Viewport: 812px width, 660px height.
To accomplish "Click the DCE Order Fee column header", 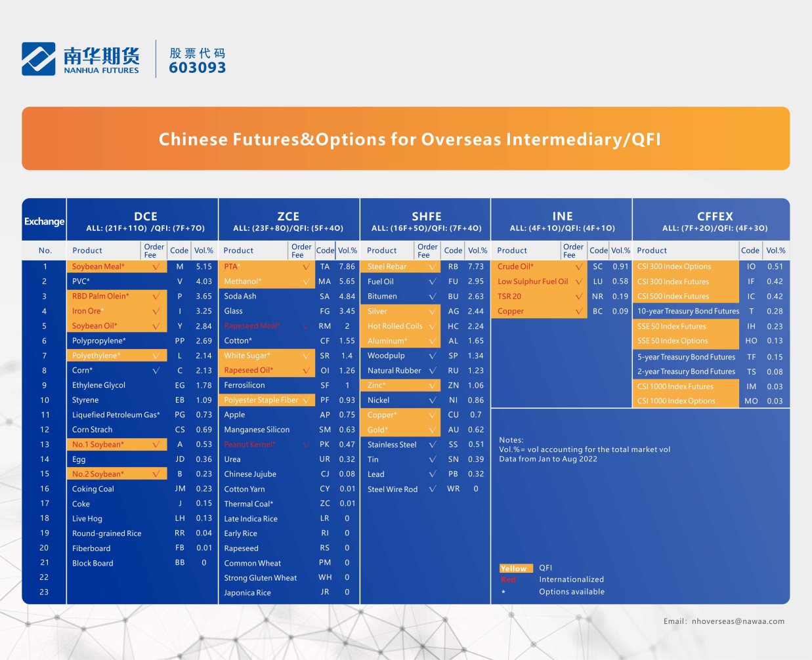I will coord(154,251).
